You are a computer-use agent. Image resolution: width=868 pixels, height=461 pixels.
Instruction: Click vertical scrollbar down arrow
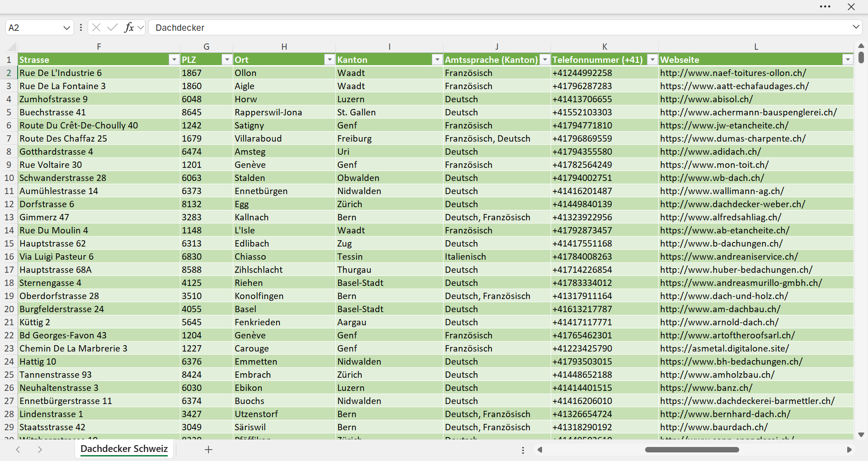pyautogui.click(x=861, y=435)
